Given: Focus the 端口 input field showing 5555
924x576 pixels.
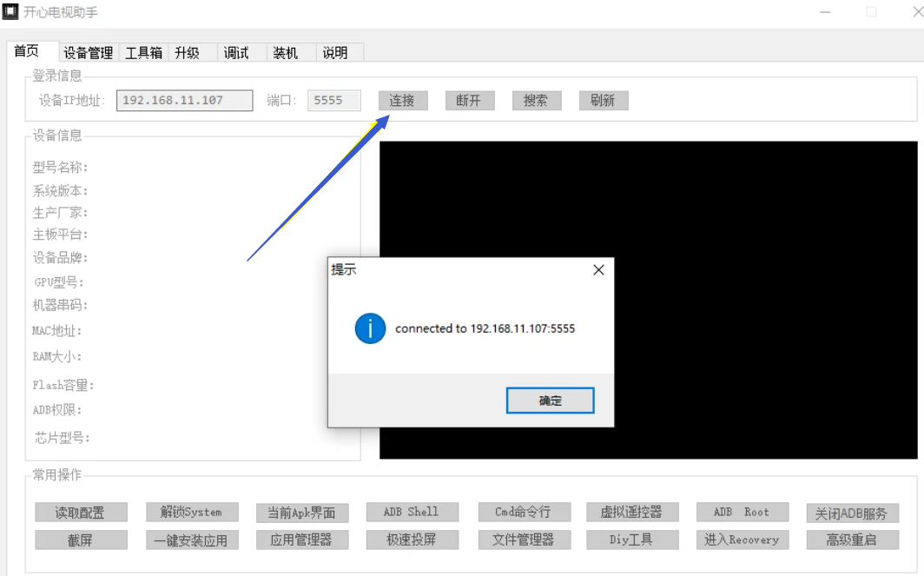Looking at the screenshot, I should (x=334, y=100).
